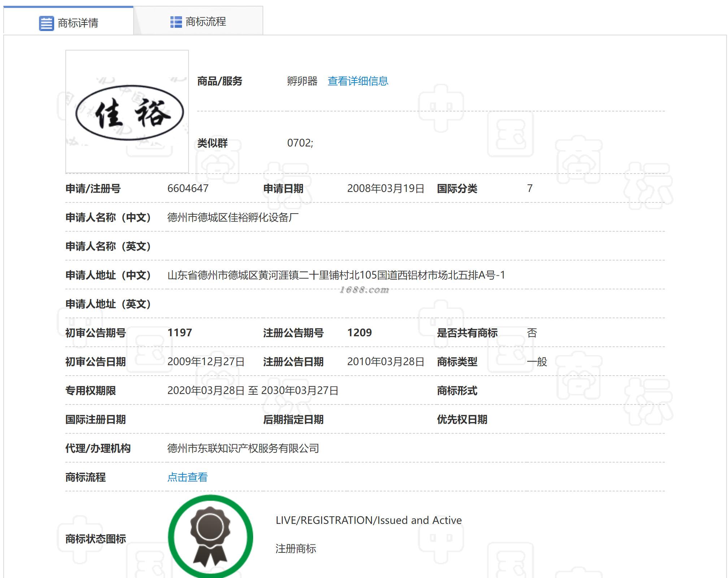The image size is (728, 578).
Task: Click the international class value 7
Action: point(530,188)
